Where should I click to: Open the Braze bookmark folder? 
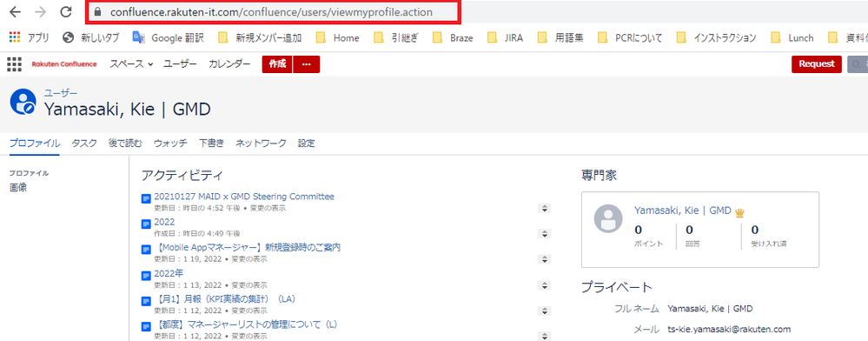[x=453, y=37]
